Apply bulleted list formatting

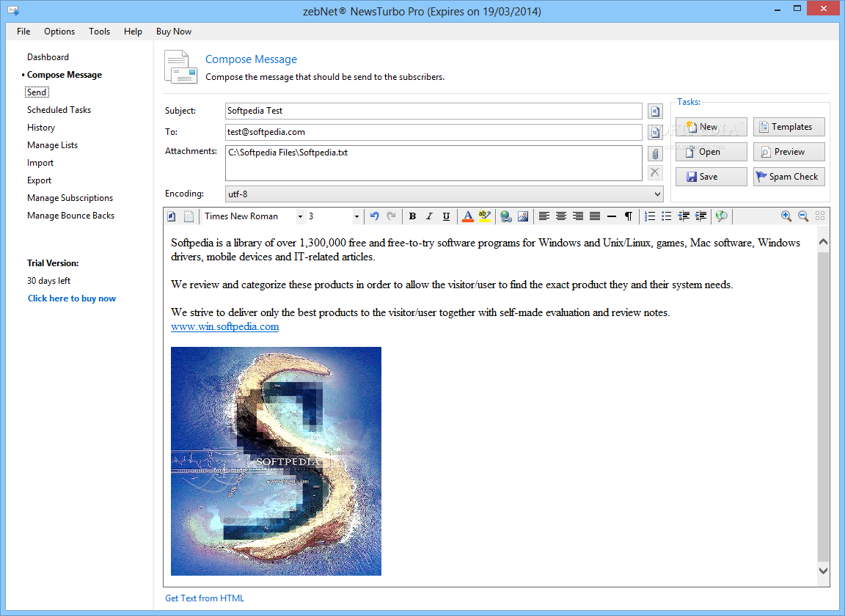coord(667,216)
